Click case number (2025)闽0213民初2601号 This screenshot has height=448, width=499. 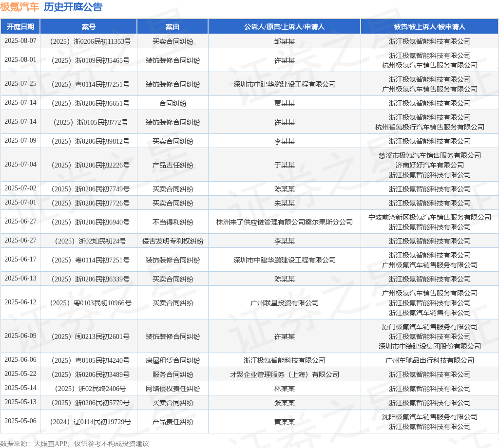(x=90, y=336)
